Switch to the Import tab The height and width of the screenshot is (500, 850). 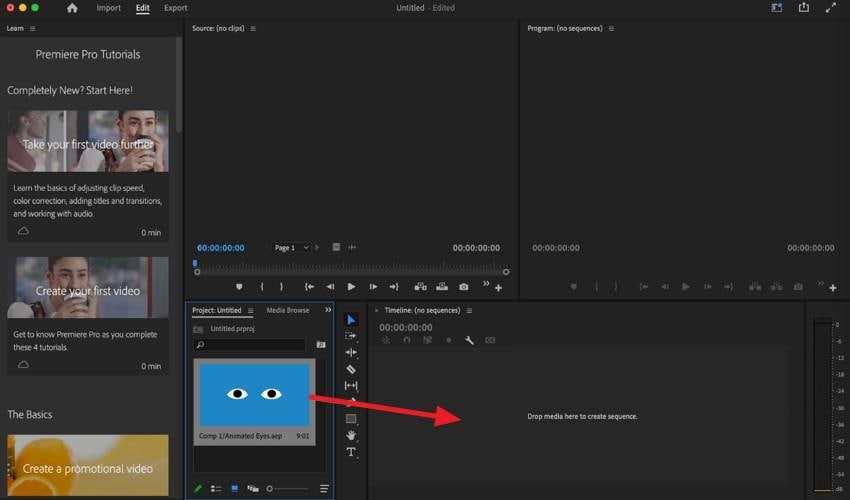coord(108,8)
